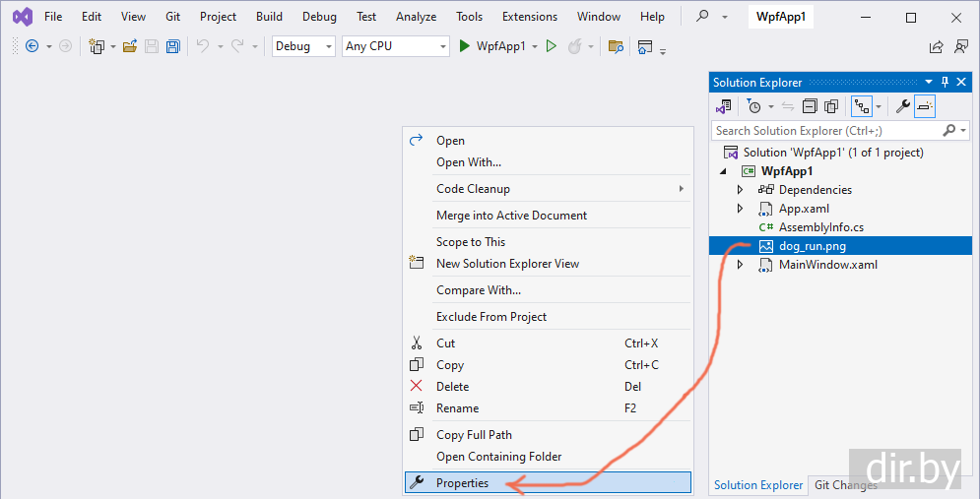Click Pending Changes Filter clock icon

pos(753,106)
